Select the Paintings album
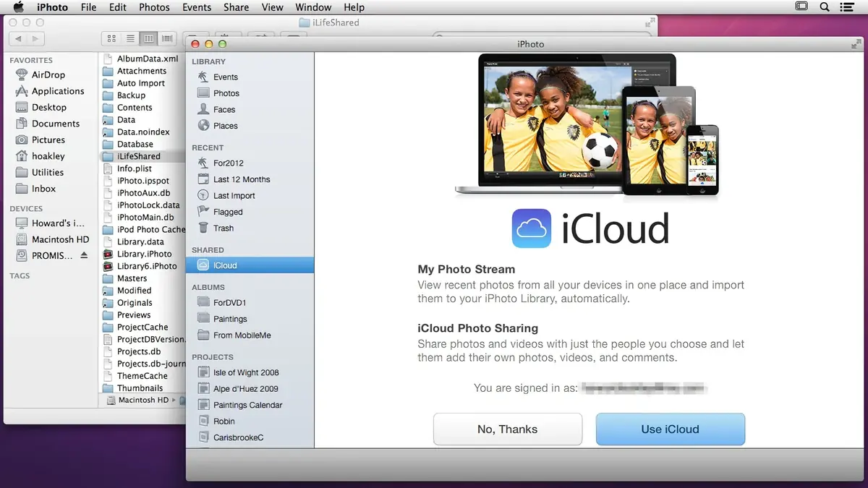Screen dimensions: 868x488 tap(230, 318)
